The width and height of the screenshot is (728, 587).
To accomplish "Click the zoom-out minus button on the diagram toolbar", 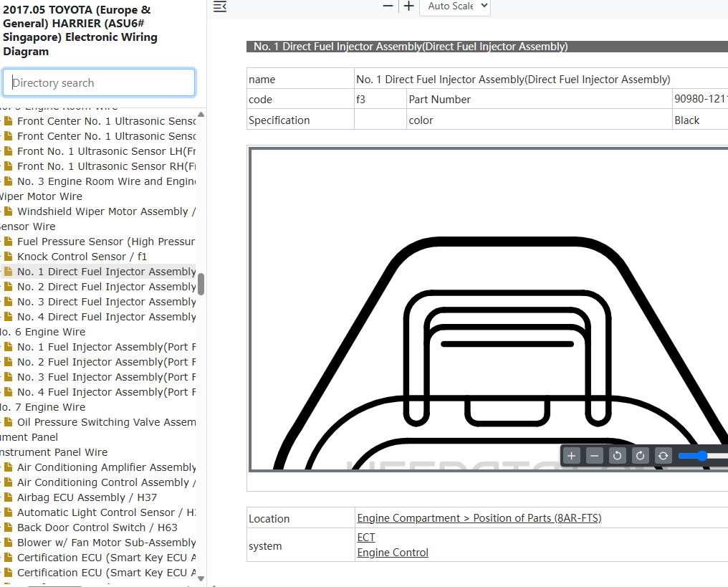I will click(594, 456).
